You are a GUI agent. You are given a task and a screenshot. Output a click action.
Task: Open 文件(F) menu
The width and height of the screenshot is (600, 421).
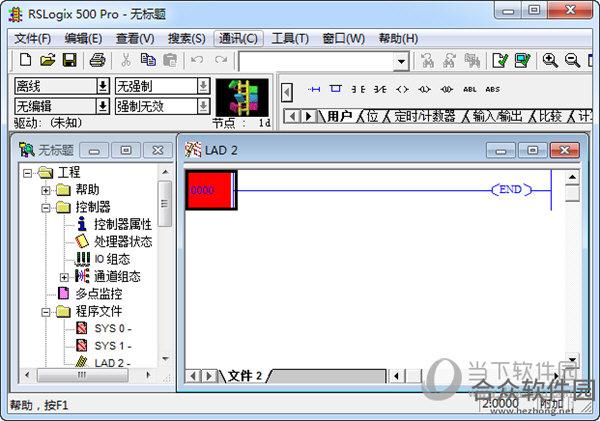pos(33,39)
